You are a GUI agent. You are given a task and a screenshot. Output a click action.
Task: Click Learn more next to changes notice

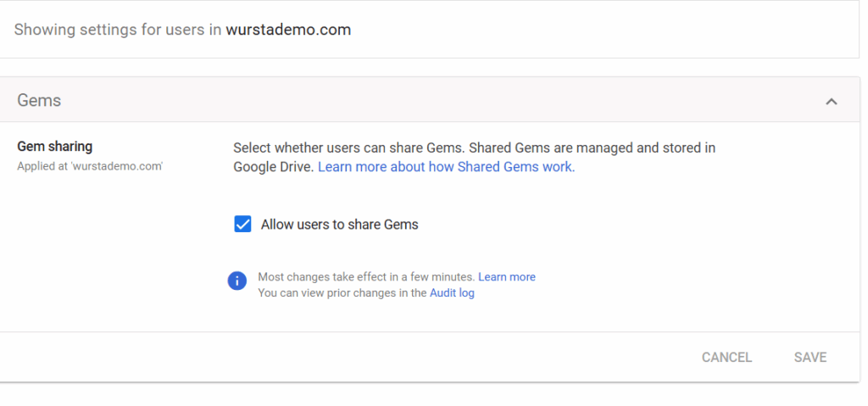[x=507, y=277]
